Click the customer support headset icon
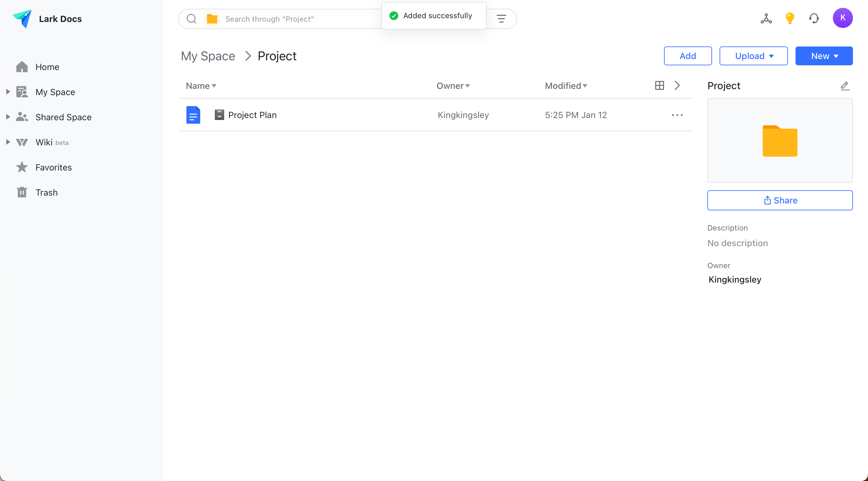 click(814, 18)
